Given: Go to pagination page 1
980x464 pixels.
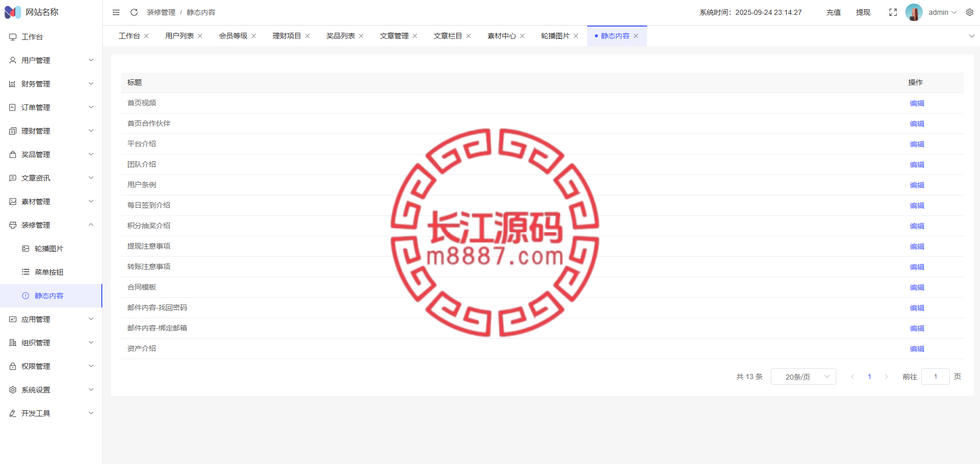Looking at the screenshot, I should pyautogui.click(x=870, y=377).
